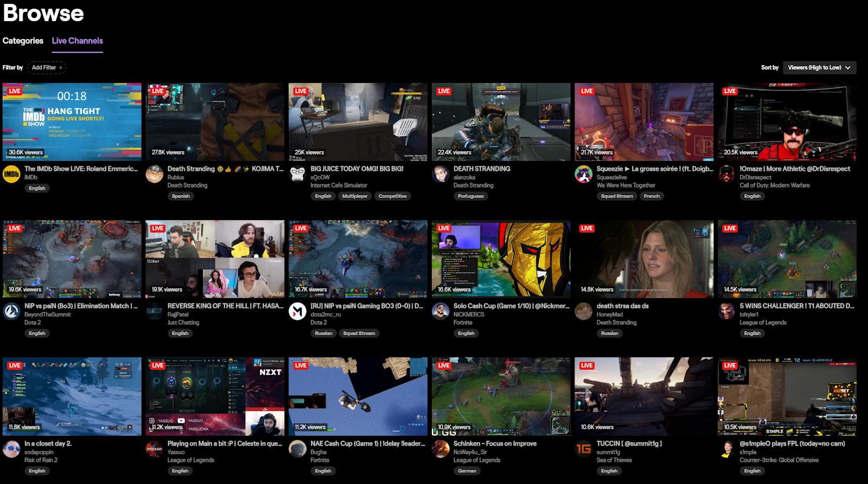Viewport: 868px width, 484px height.
Task: Click the BeyondTheSummit channel name
Action: click(48, 314)
